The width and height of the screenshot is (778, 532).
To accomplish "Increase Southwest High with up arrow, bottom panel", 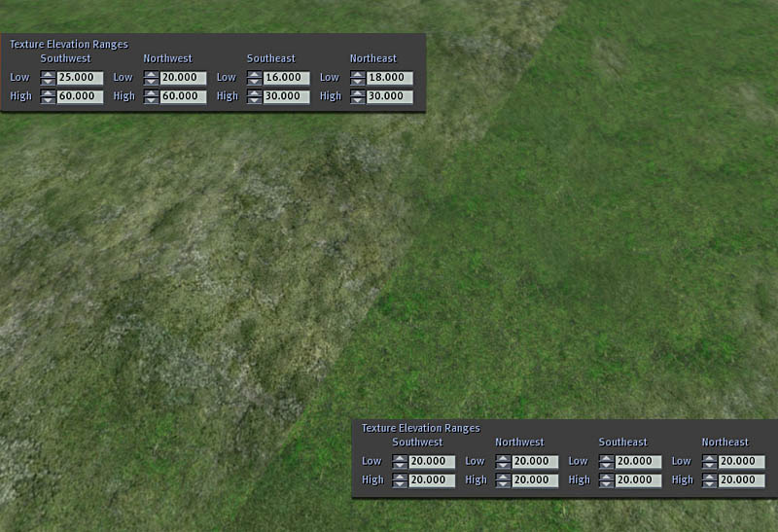I will [400, 478].
